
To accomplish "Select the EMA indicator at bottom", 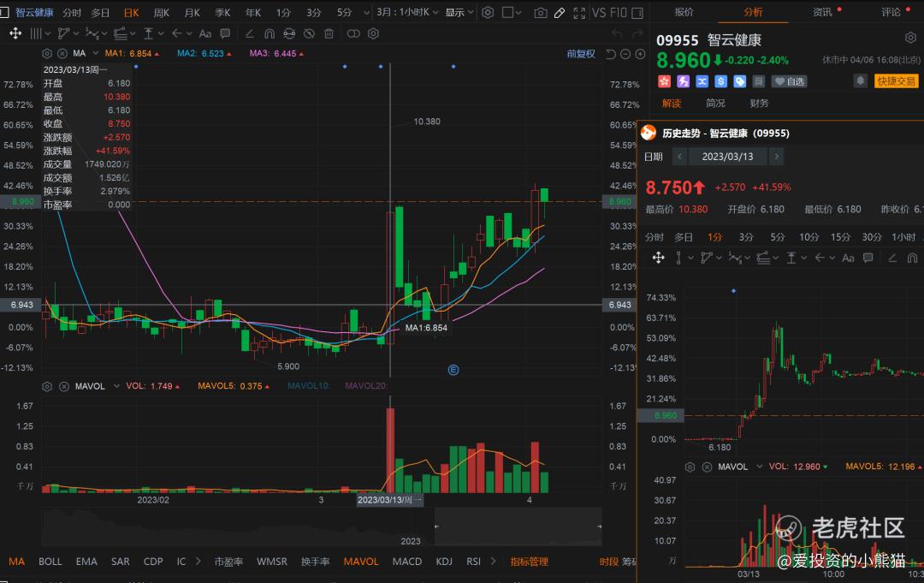I will coord(86,562).
